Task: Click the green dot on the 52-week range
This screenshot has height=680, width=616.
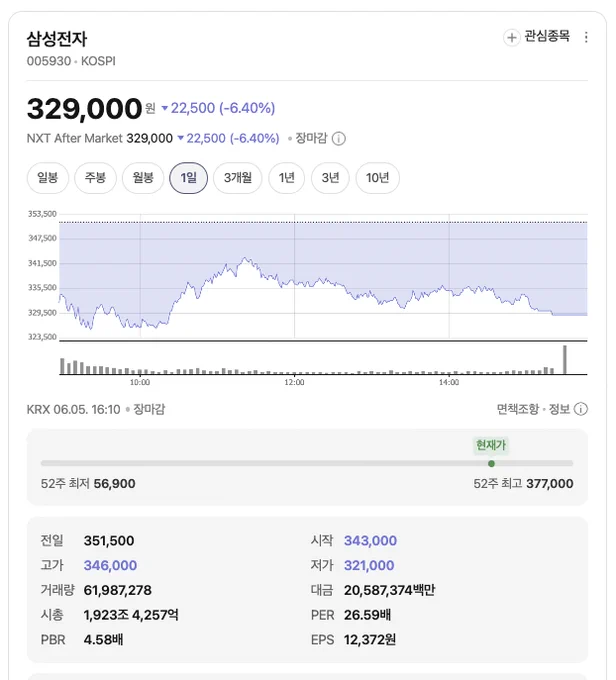Action: tap(491, 464)
